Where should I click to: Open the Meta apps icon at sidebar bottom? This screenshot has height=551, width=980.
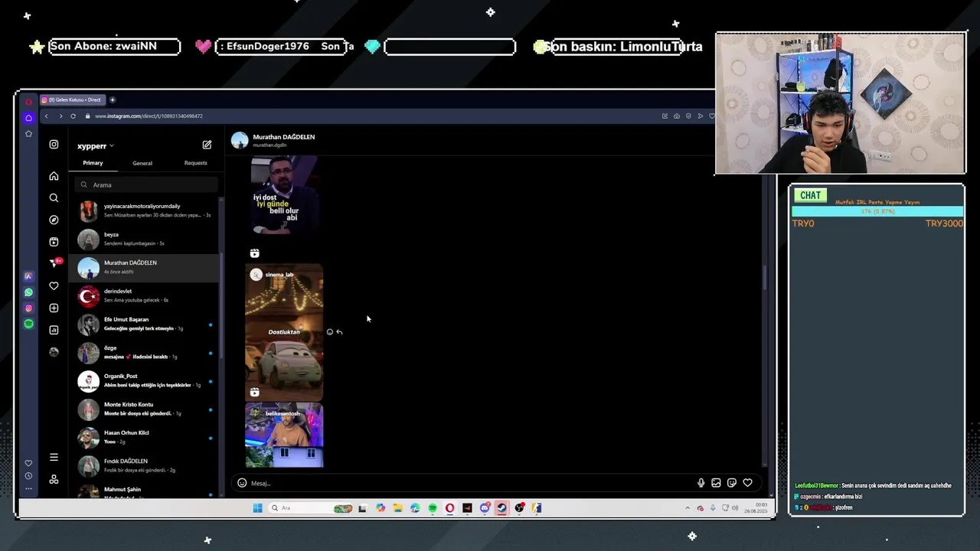(54, 479)
